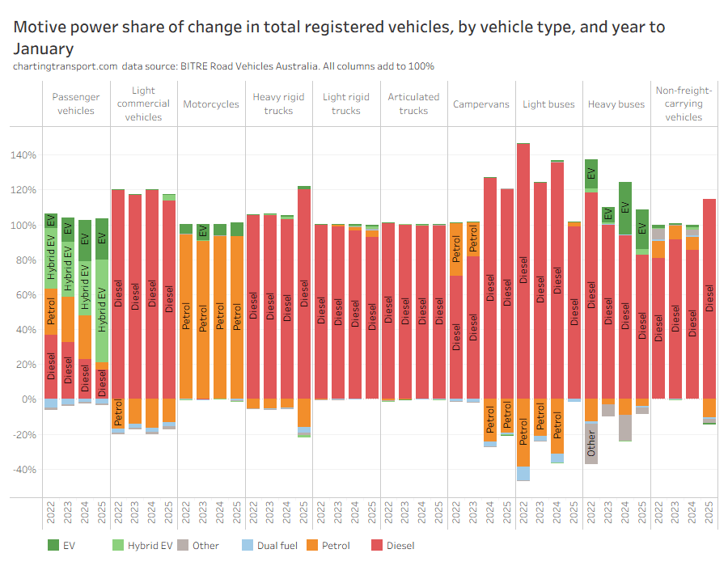Click the Campervans column header
This screenshot has width=728, height=566.
[480, 104]
